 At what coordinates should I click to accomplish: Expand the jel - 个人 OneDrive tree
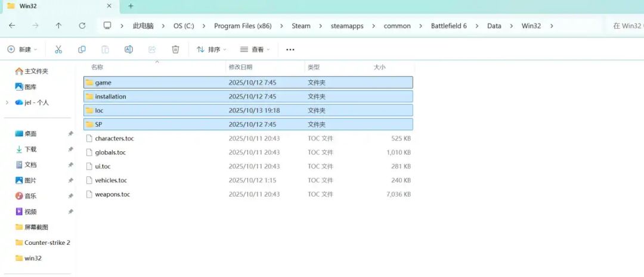7,102
